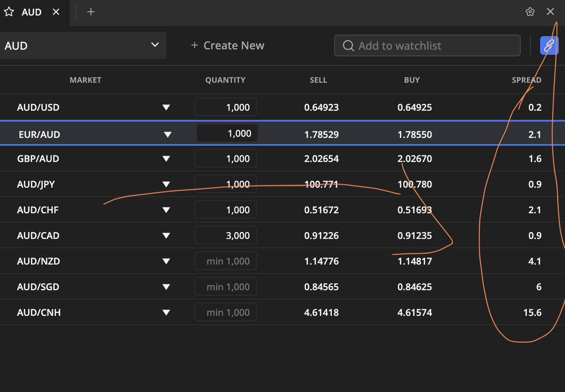Screen dimensions: 565x392
Task: Click the star icon on AUD tab
Action: (x=9, y=12)
